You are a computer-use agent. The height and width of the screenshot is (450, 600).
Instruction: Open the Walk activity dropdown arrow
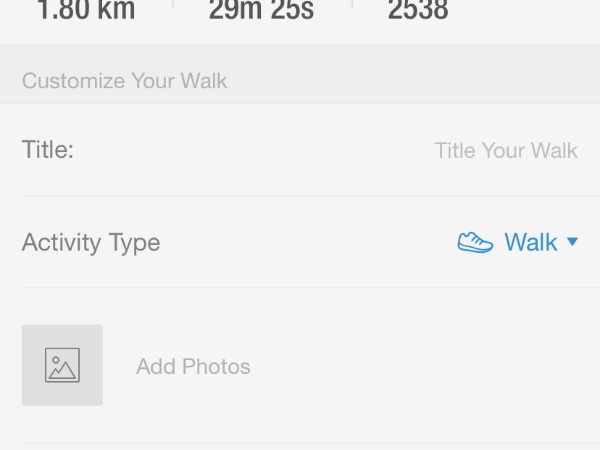pos(572,241)
